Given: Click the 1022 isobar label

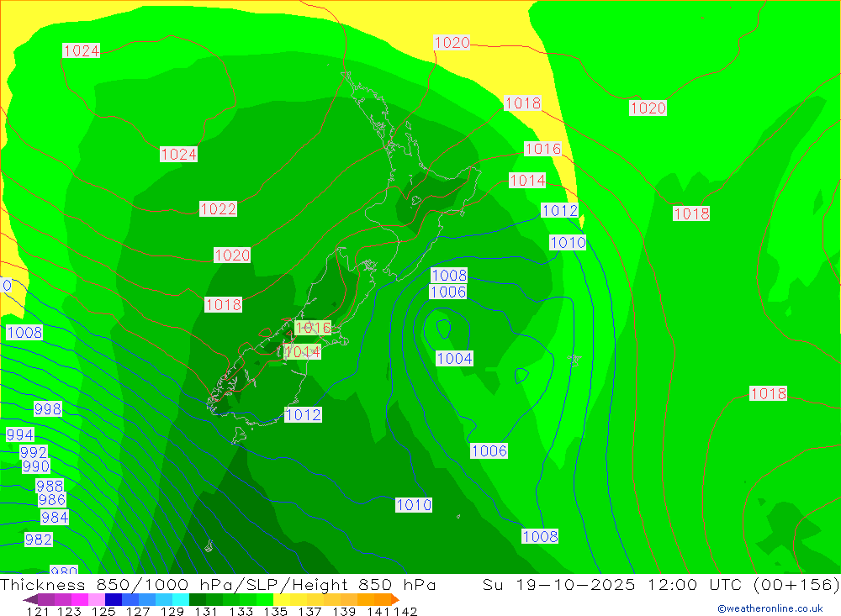Looking at the screenshot, I should [218, 209].
